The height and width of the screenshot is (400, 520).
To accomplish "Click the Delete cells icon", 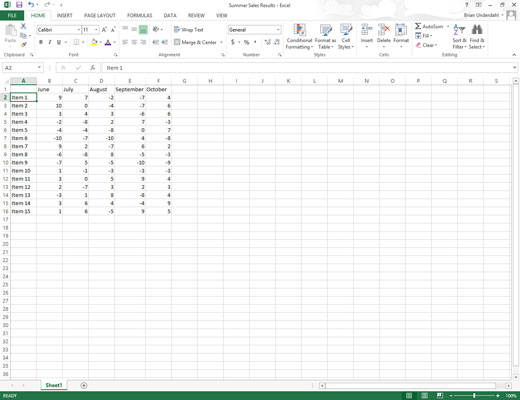I will 384,30.
